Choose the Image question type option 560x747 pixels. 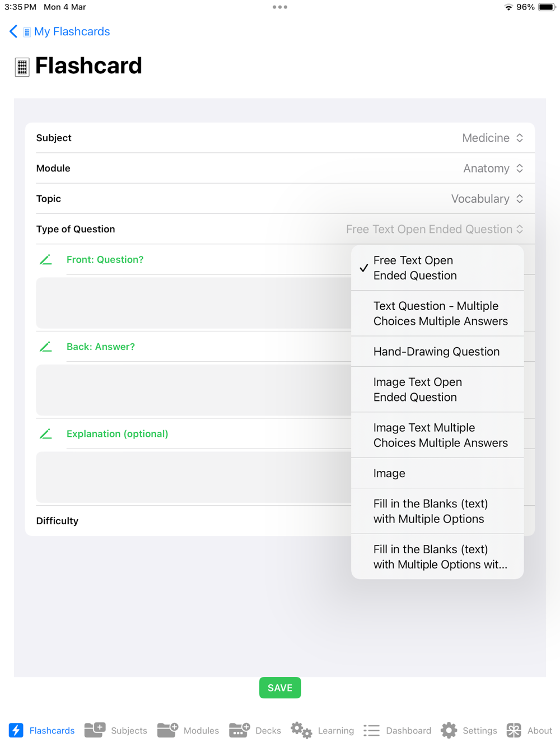tap(437, 473)
